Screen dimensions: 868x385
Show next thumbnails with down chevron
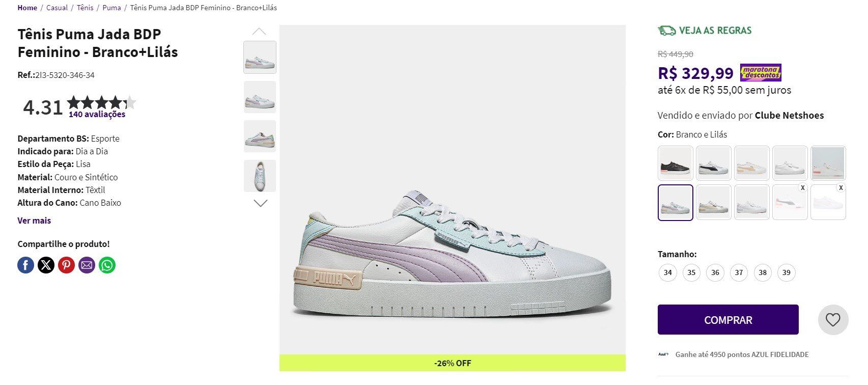260,203
